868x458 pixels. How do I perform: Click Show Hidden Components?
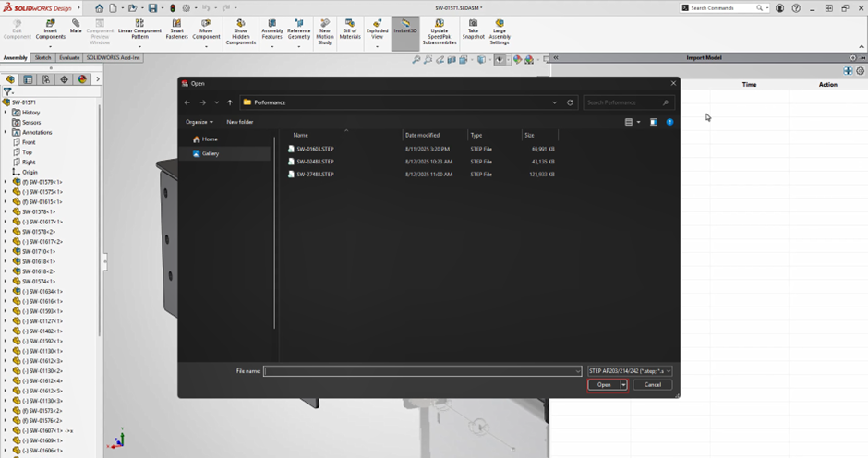tap(241, 32)
